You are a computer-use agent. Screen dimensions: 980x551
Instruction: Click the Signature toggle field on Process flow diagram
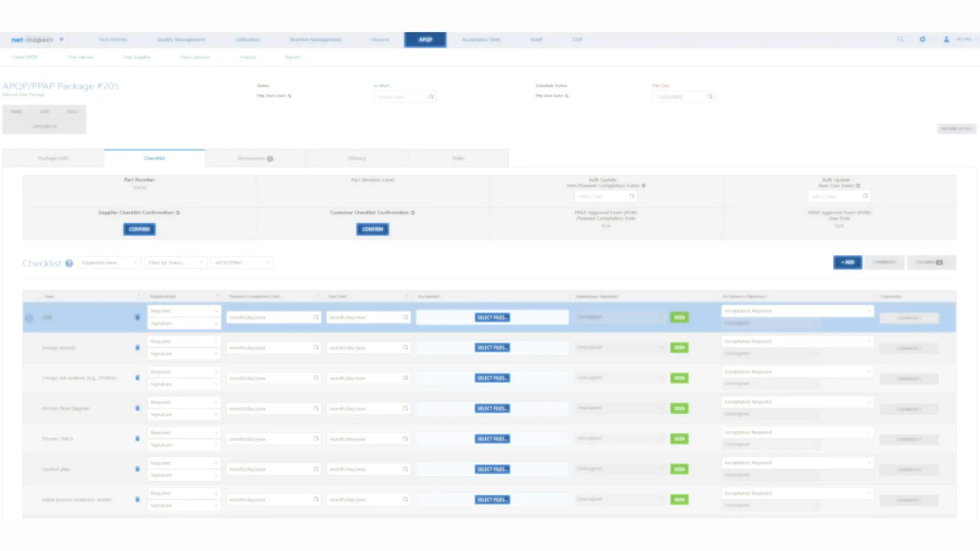pyautogui.click(x=184, y=414)
